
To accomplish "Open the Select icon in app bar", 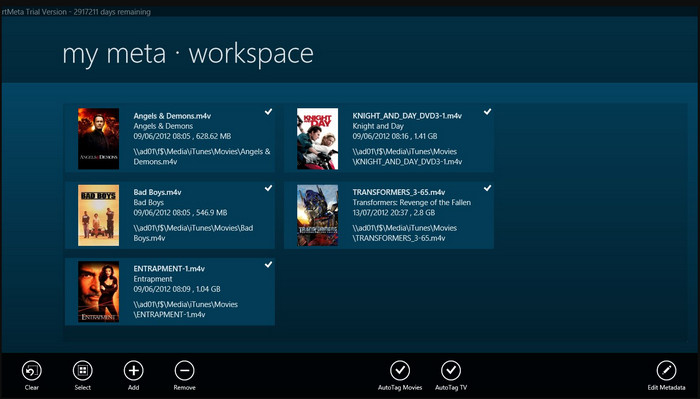I will tap(83, 370).
